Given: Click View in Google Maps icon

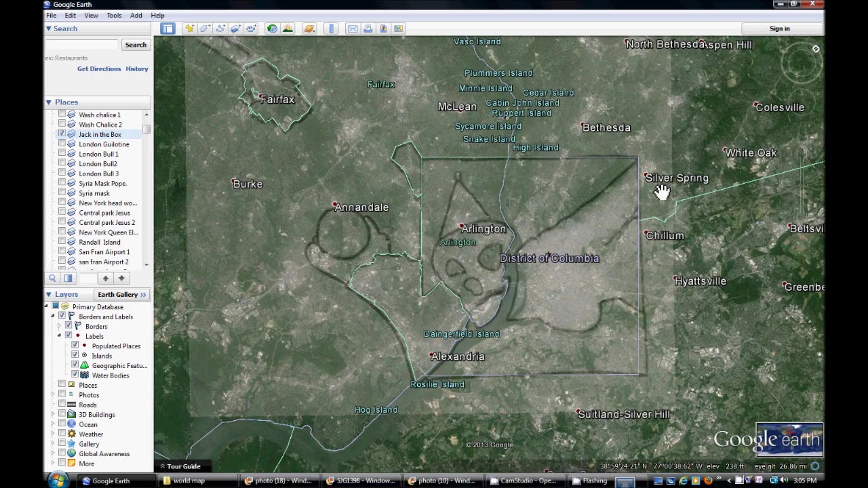Looking at the screenshot, I should coord(399,28).
